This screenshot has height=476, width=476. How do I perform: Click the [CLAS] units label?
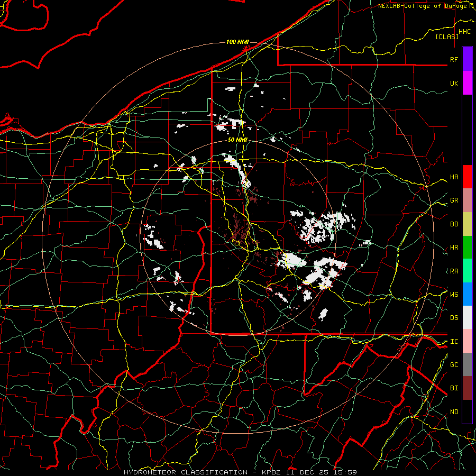point(447,36)
